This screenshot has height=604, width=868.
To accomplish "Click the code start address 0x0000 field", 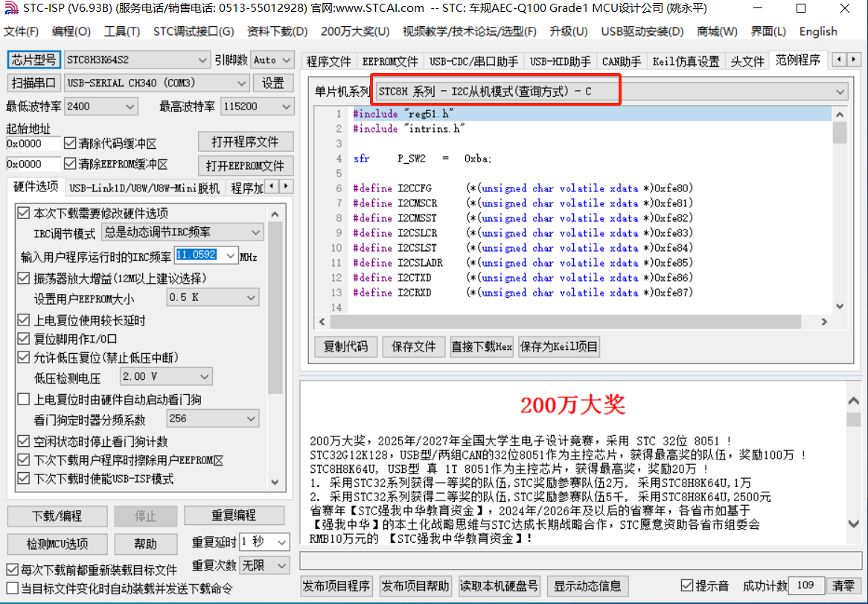I will tap(33, 144).
